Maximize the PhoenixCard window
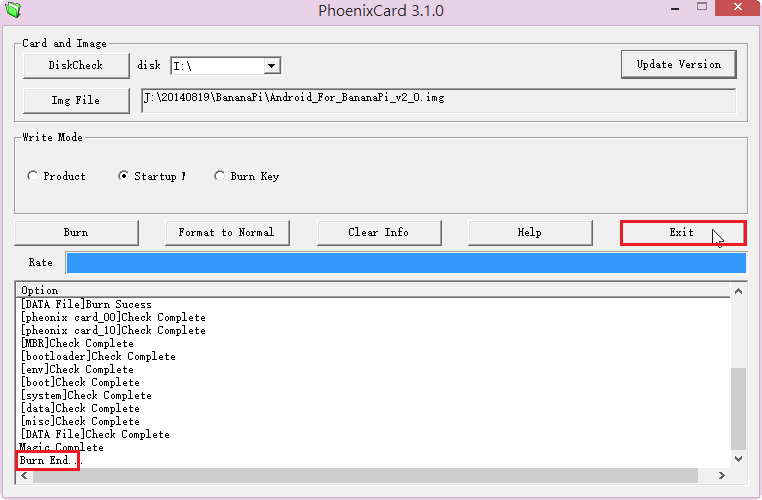 click(x=702, y=7)
